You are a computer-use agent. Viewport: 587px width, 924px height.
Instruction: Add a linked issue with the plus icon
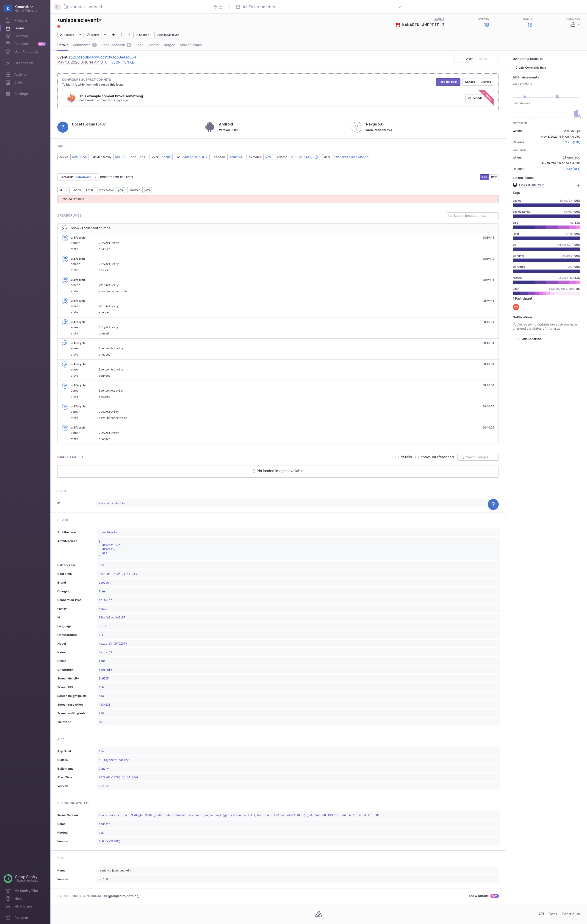tap(579, 185)
